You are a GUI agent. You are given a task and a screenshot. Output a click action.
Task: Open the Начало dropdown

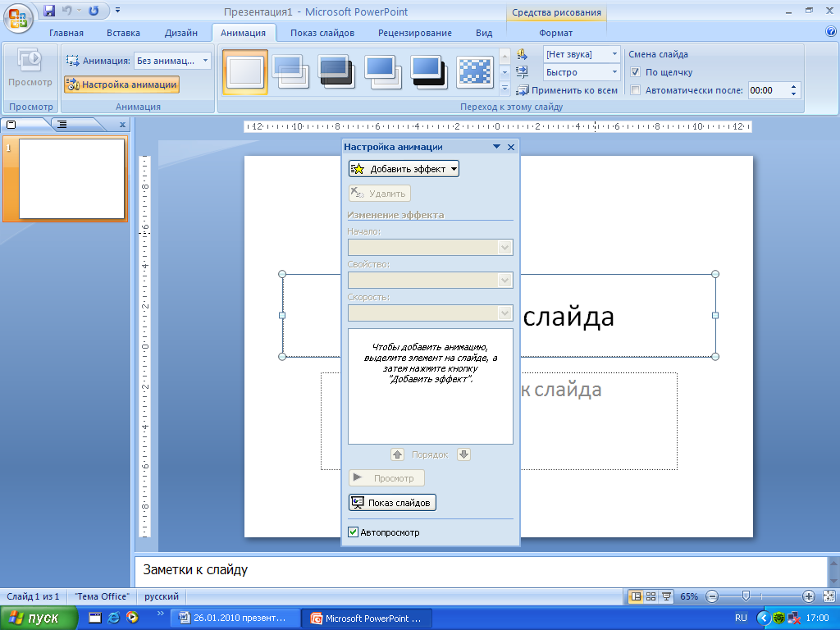point(430,248)
